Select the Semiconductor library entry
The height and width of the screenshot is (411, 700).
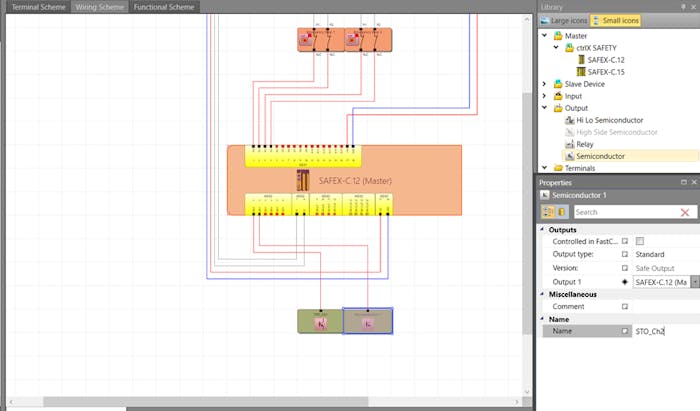600,156
